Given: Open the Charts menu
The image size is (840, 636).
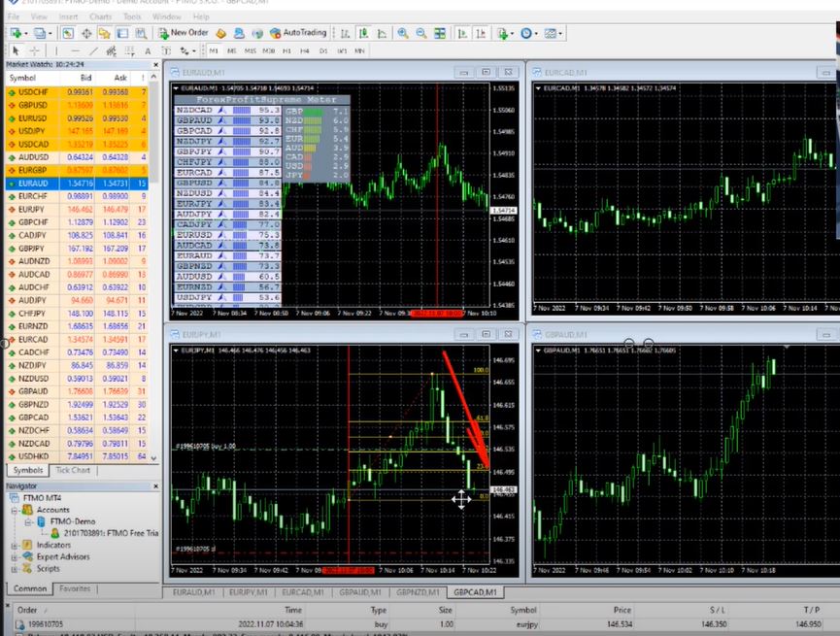Looking at the screenshot, I should tap(100, 17).
